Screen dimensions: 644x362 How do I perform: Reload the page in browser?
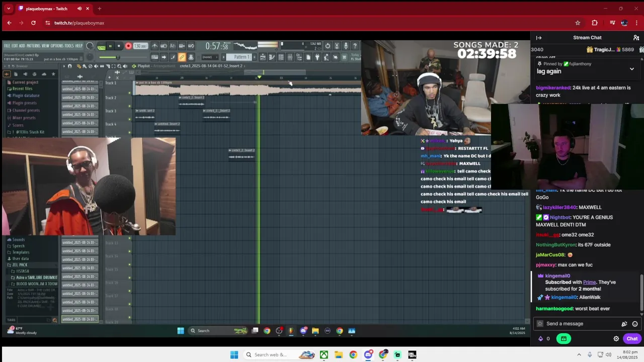tap(33, 23)
